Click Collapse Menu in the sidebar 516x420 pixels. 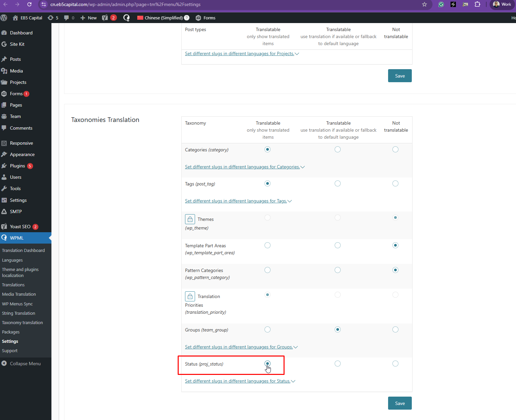[25, 364]
